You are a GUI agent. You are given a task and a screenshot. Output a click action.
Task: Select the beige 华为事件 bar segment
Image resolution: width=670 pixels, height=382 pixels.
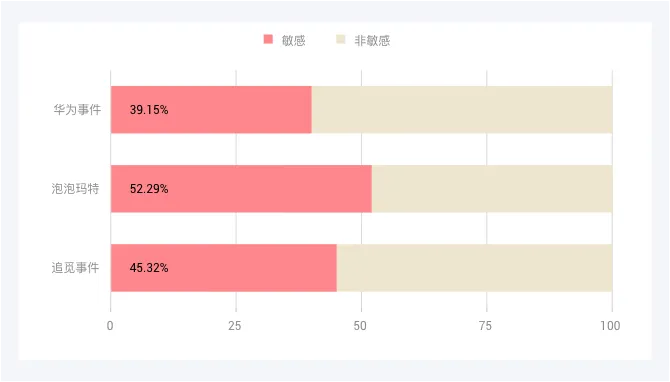pyautogui.click(x=462, y=110)
